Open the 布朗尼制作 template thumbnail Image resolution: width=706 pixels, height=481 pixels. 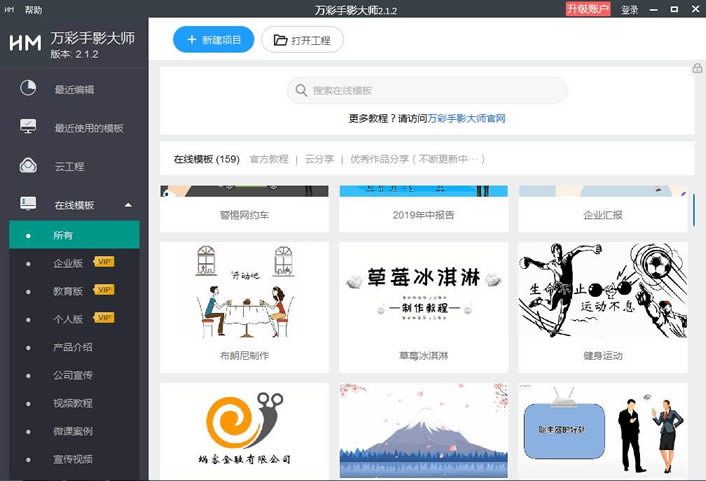coord(244,291)
